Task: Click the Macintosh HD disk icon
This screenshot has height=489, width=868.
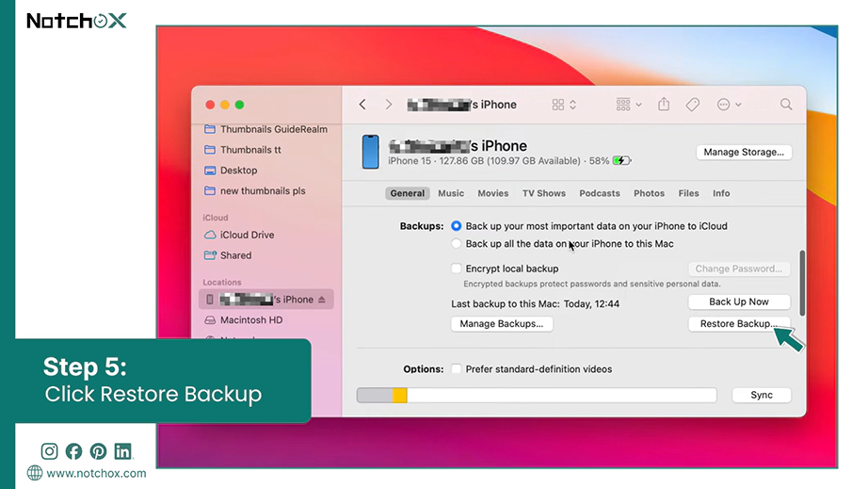Action: 210,320
